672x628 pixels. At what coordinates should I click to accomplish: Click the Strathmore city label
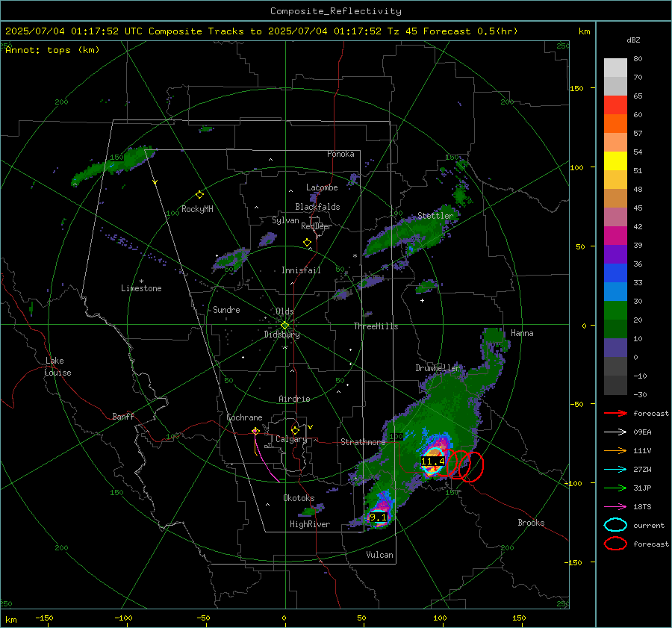point(363,442)
